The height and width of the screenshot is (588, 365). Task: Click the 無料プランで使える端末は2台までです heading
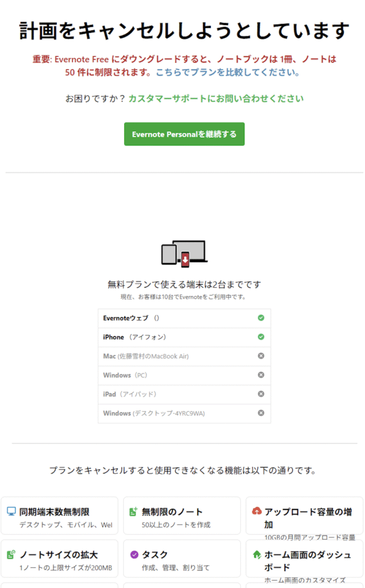point(185,285)
